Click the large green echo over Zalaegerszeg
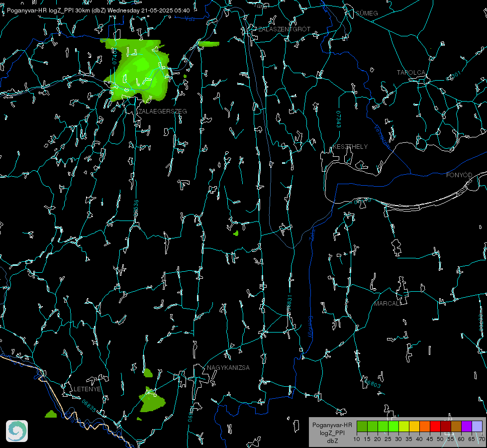 coord(138,70)
